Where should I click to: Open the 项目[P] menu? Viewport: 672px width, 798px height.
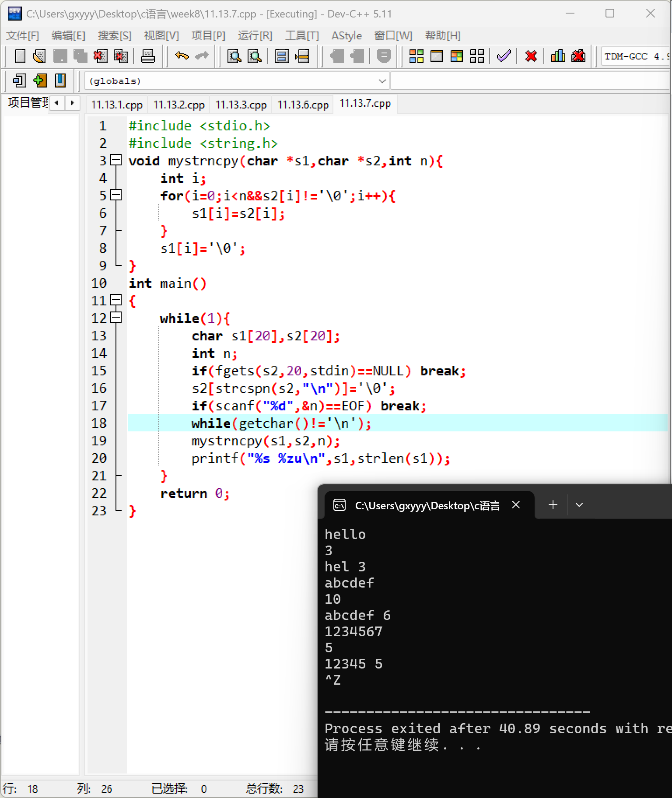pyautogui.click(x=208, y=35)
